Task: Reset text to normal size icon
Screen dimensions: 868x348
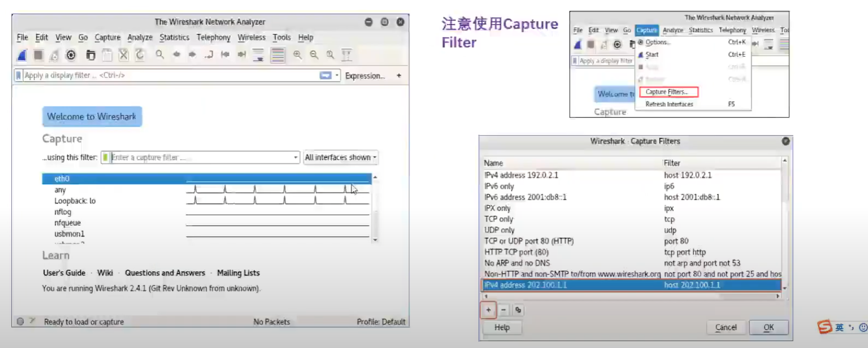Action: pyautogui.click(x=330, y=55)
